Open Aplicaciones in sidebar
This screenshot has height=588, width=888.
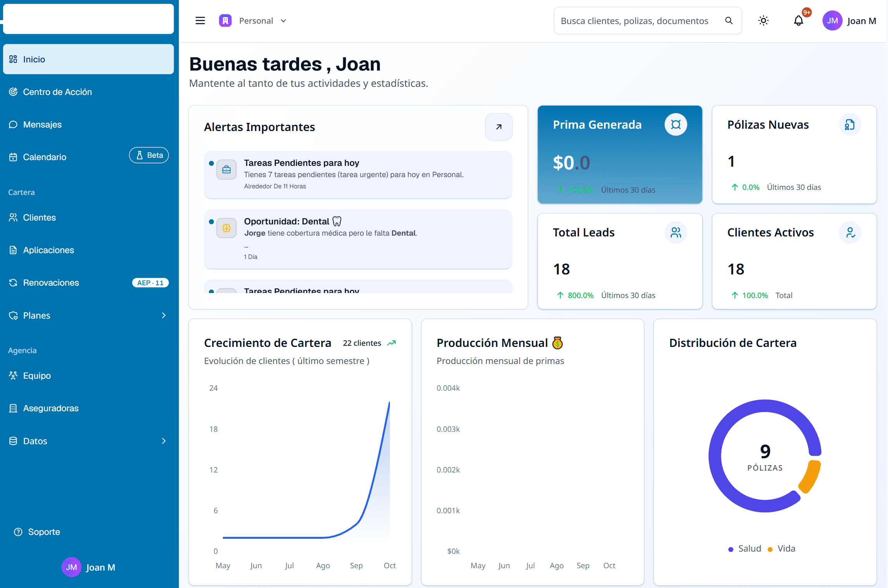coord(88,250)
